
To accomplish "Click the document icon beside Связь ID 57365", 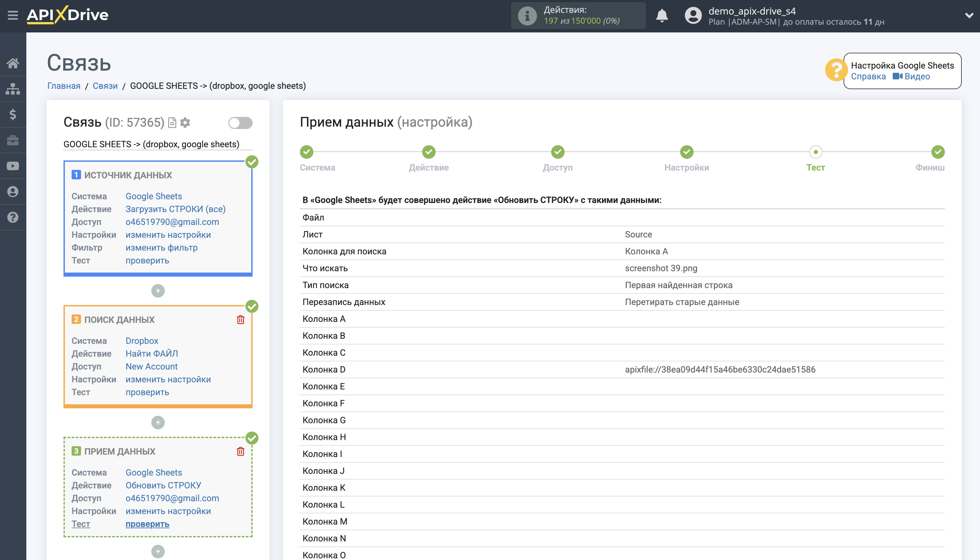I will [172, 122].
